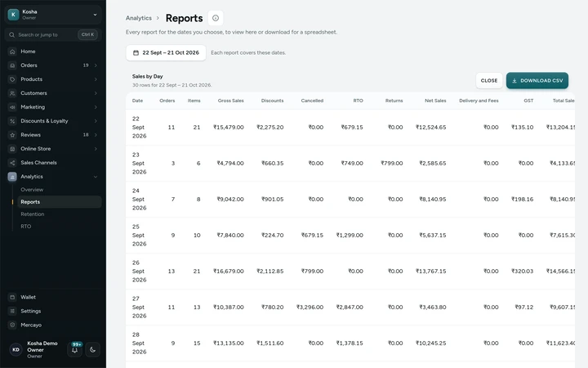Open the Kosha store switcher dropdown

pyautogui.click(x=53, y=15)
